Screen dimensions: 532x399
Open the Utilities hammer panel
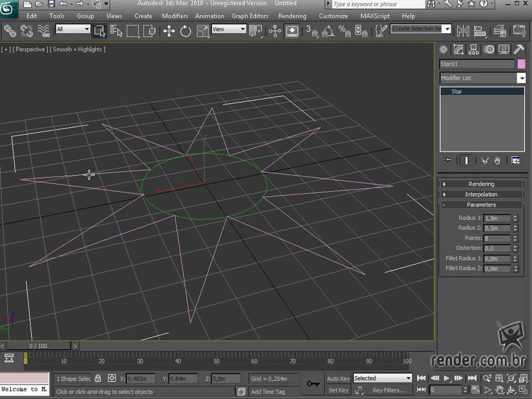[x=519, y=49]
